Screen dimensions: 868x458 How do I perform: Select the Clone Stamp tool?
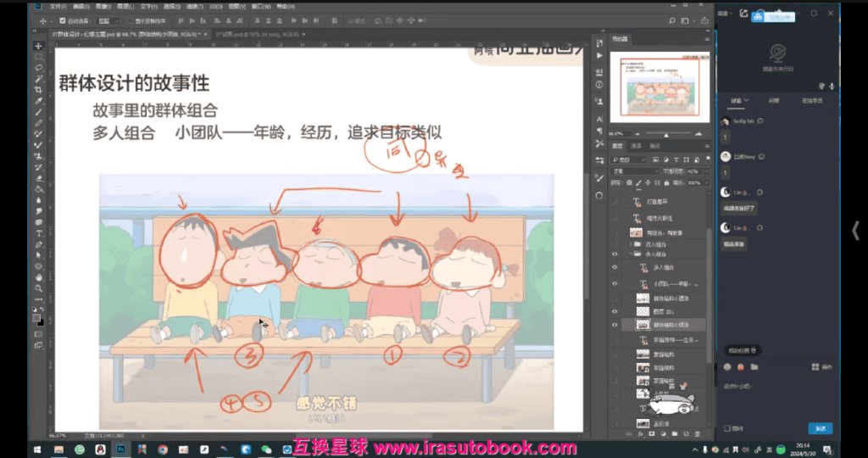pos(38,156)
